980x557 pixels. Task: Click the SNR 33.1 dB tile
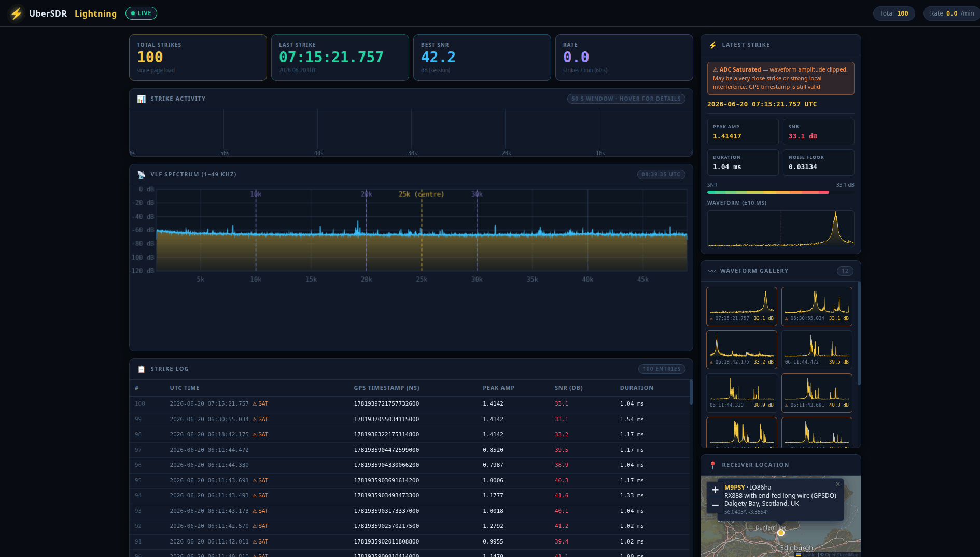click(818, 132)
